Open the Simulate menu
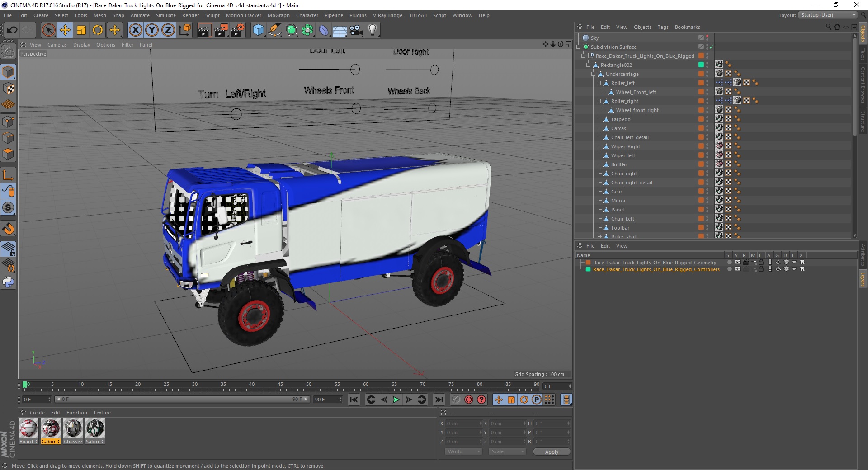This screenshot has width=868, height=470. pyautogui.click(x=166, y=15)
